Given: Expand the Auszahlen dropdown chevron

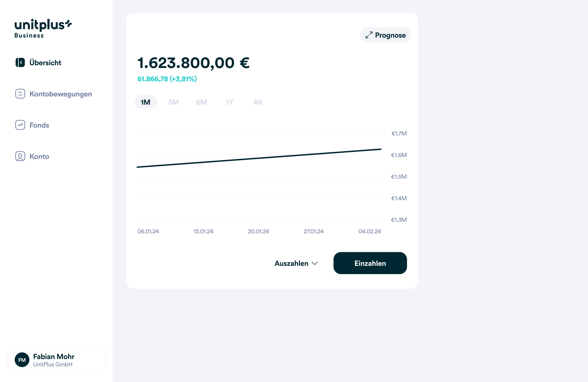Looking at the screenshot, I should coord(315,264).
